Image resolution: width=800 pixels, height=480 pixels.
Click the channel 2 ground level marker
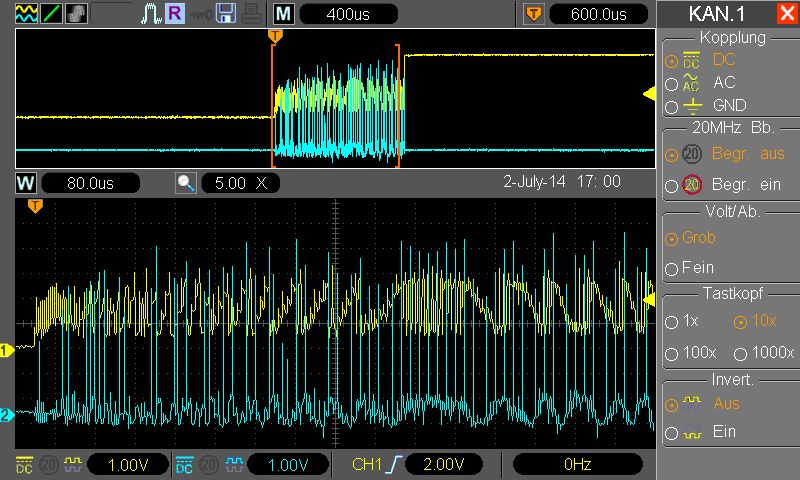point(7,415)
